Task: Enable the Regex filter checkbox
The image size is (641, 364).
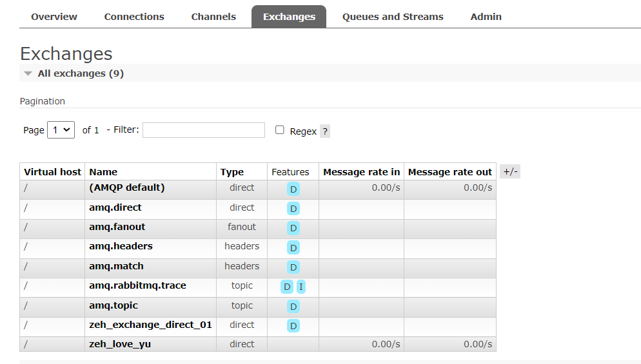Action: coord(280,130)
